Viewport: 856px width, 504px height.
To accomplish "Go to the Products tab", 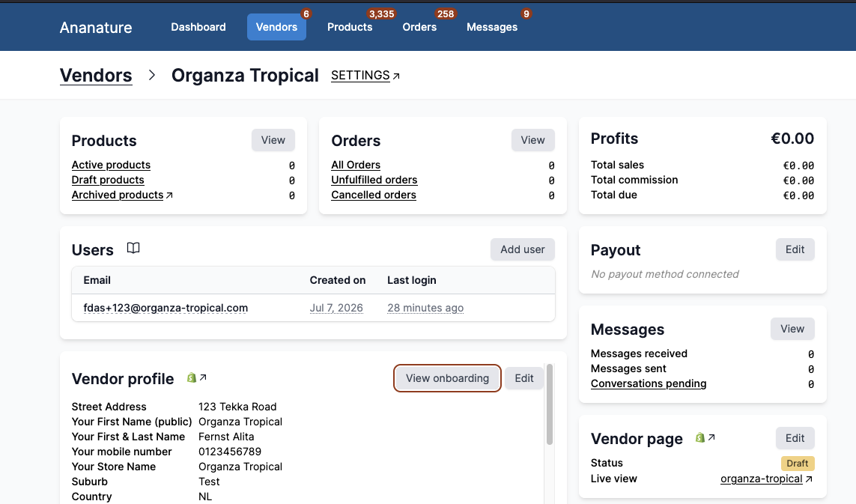I will tap(350, 27).
